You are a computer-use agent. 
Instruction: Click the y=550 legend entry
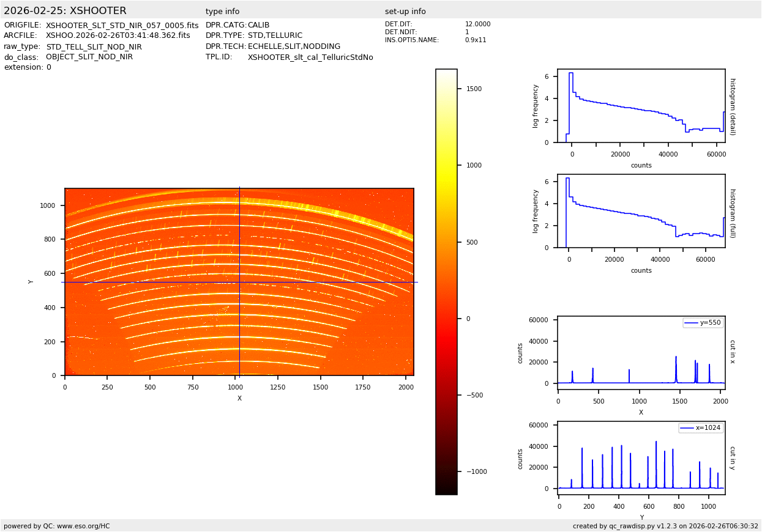pyautogui.click(x=703, y=323)
